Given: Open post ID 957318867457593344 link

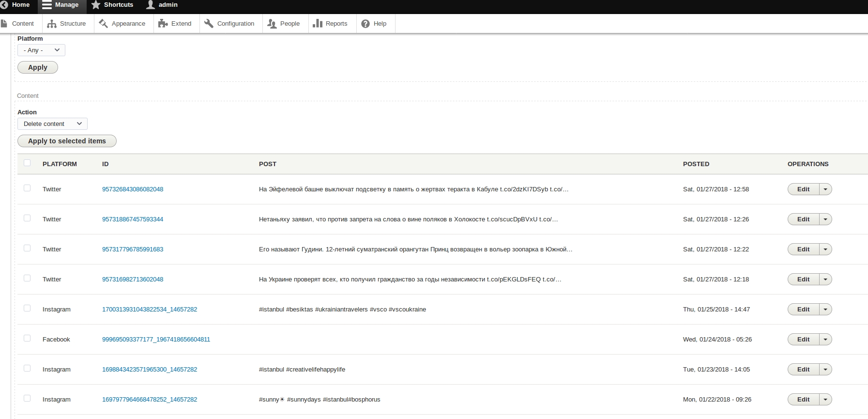Looking at the screenshot, I should [133, 219].
